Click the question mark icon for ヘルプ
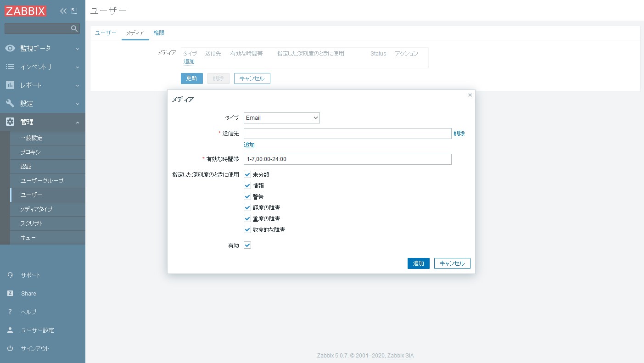Viewport: 644px width, 363px height. click(x=10, y=312)
